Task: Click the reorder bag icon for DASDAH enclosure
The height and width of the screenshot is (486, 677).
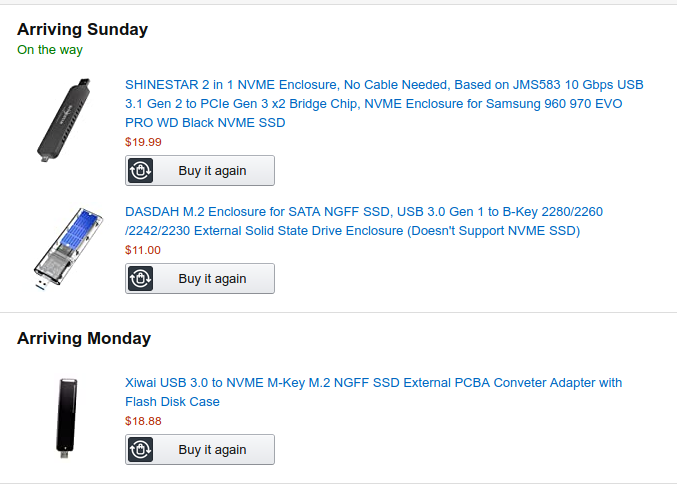Action: (140, 278)
